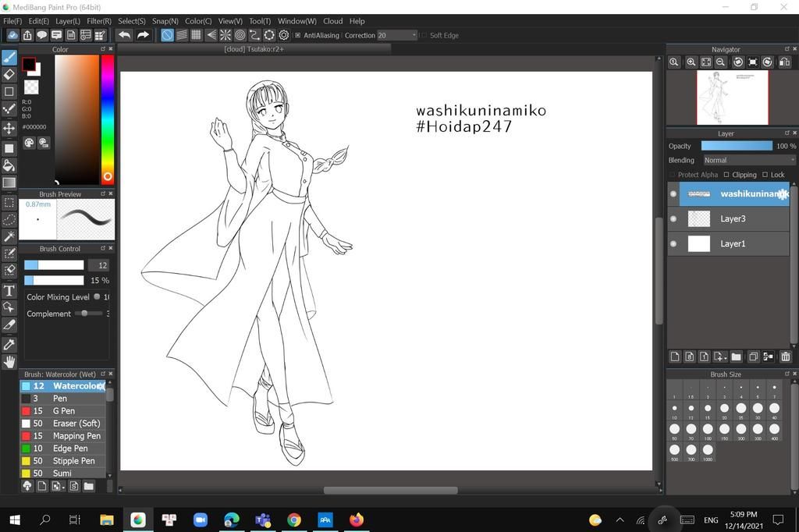
Task: Enable the concentric circle snap guide
Action: [240, 35]
